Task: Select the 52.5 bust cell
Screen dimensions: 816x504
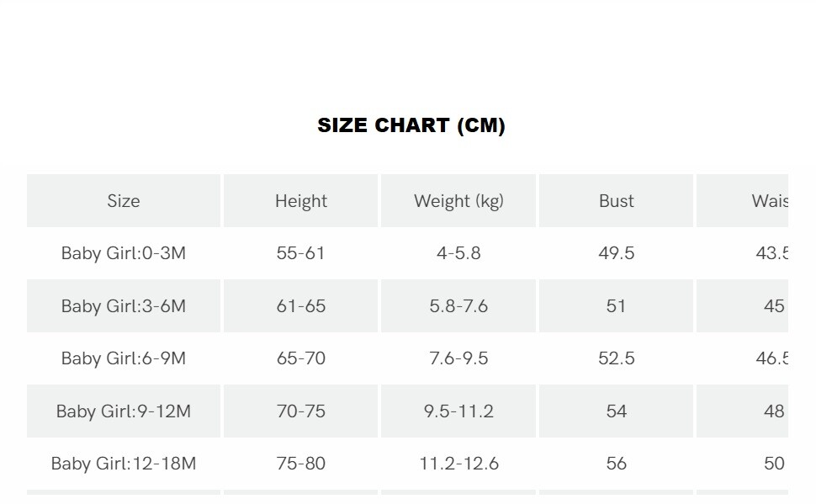Action: click(x=616, y=358)
